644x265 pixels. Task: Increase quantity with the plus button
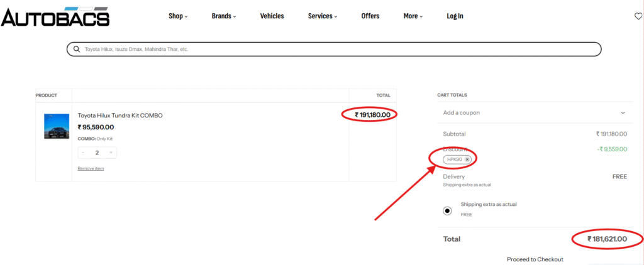click(111, 153)
